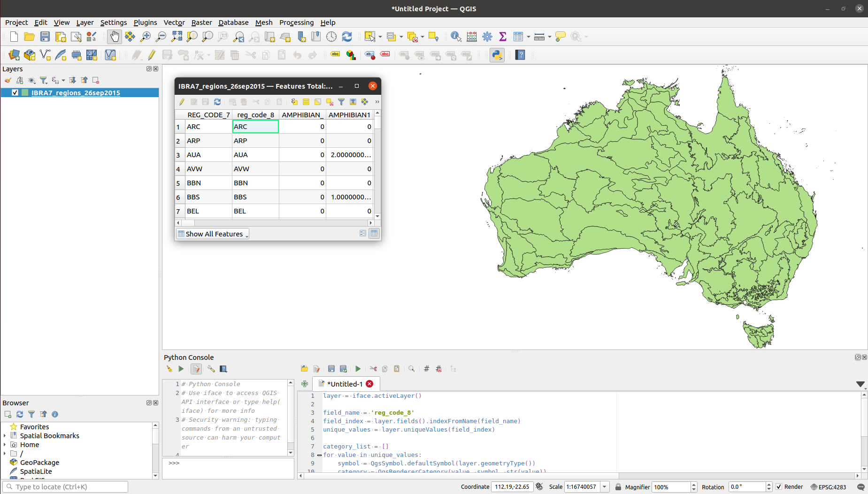
Task: Select the Identify Features tool
Action: 455,37
